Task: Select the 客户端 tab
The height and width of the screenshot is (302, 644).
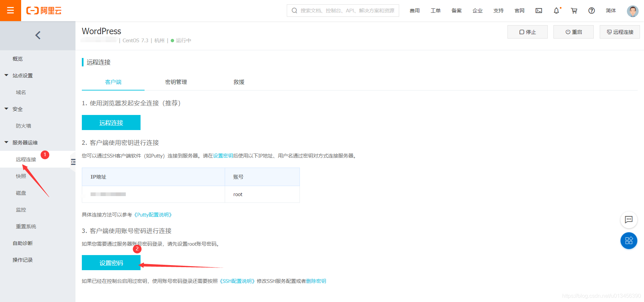Action: [x=113, y=82]
